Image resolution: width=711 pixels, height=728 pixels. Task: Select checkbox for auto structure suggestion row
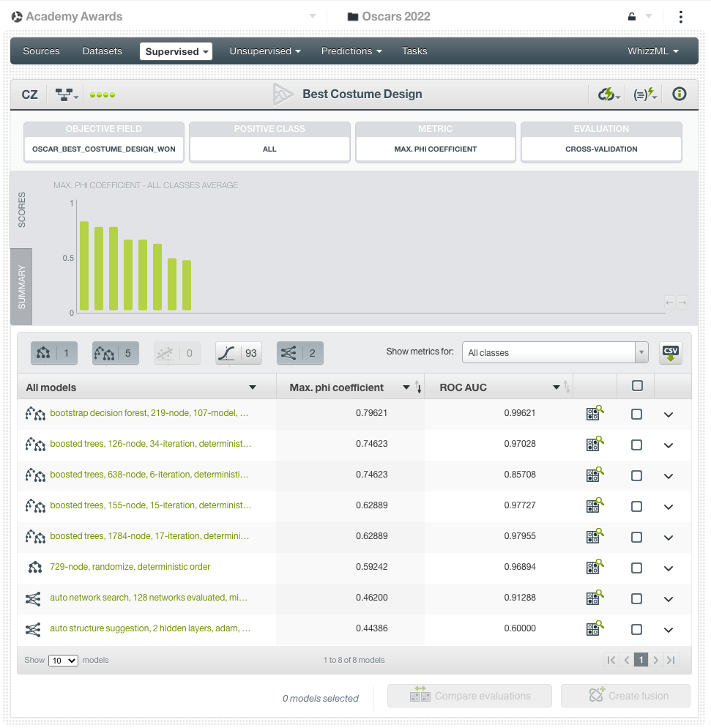click(636, 629)
